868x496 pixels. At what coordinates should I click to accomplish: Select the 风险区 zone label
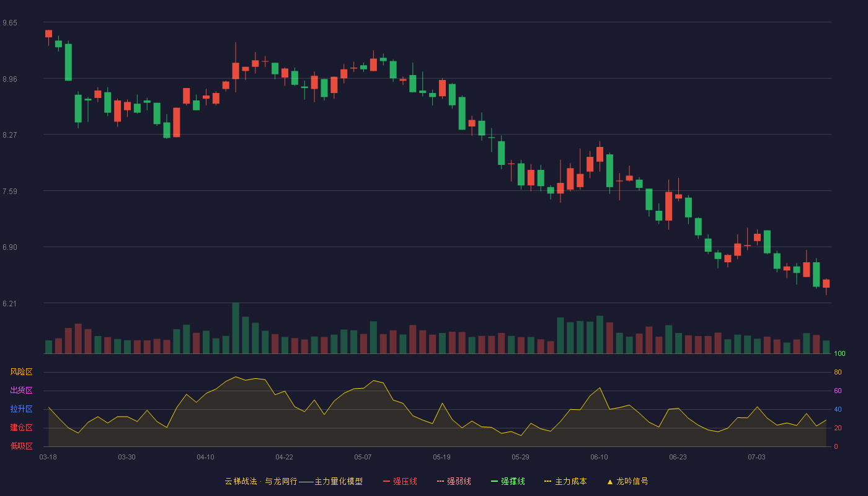click(x=21, y=372)
